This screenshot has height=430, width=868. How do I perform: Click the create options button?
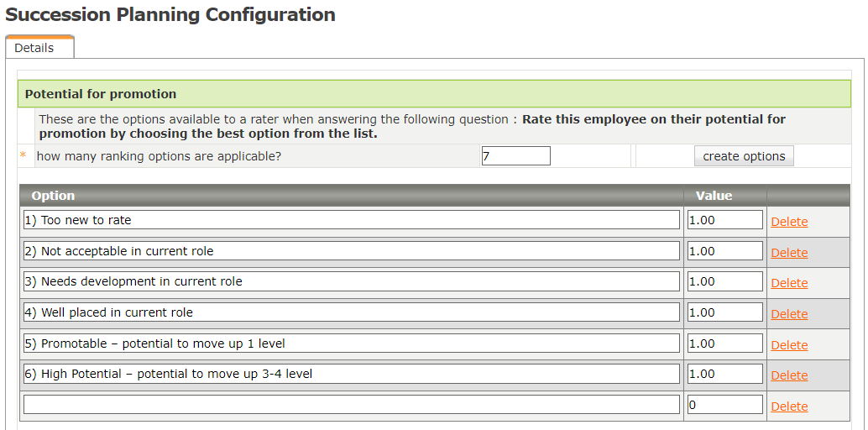pos(744,156)
